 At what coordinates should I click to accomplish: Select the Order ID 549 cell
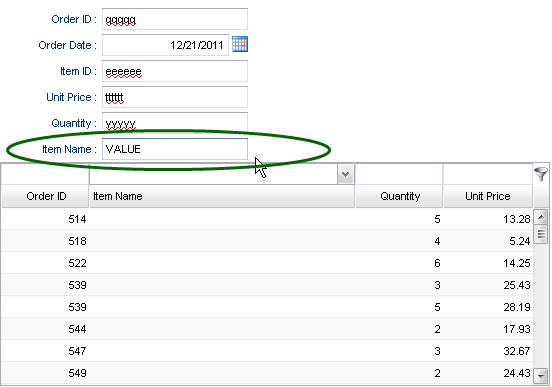pos(45,373)
